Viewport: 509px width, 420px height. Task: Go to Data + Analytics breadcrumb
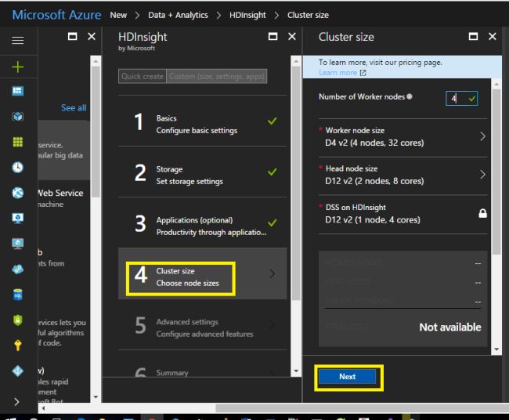click(178, 15)
